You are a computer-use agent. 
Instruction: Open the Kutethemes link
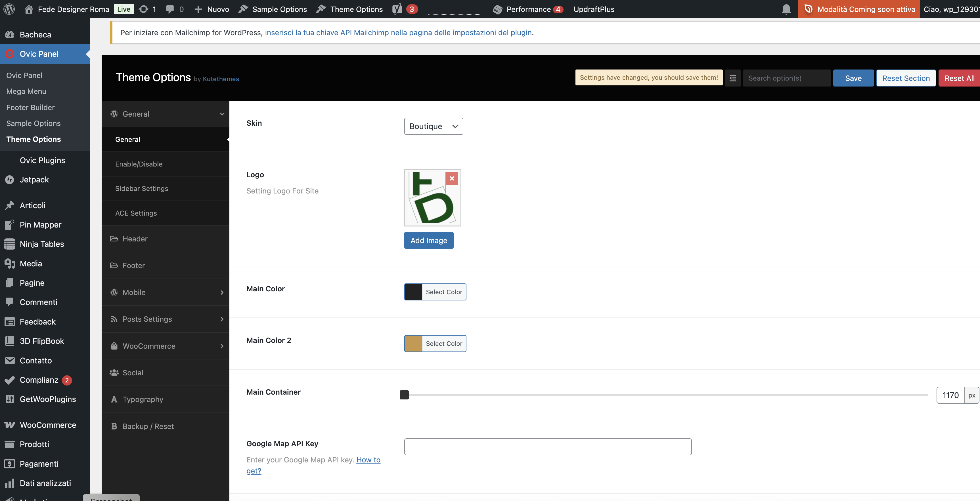click(x=221, y=79)
